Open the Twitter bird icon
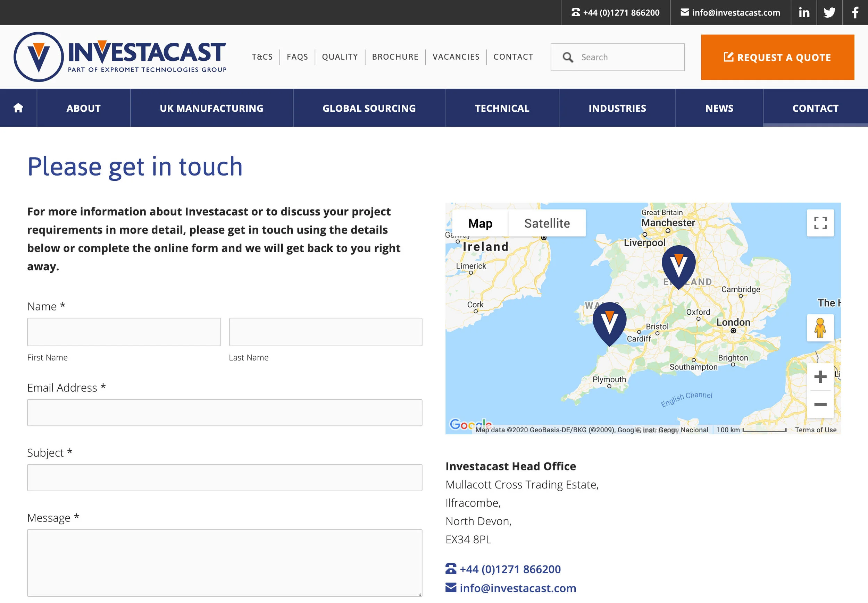 coord(829,12)
